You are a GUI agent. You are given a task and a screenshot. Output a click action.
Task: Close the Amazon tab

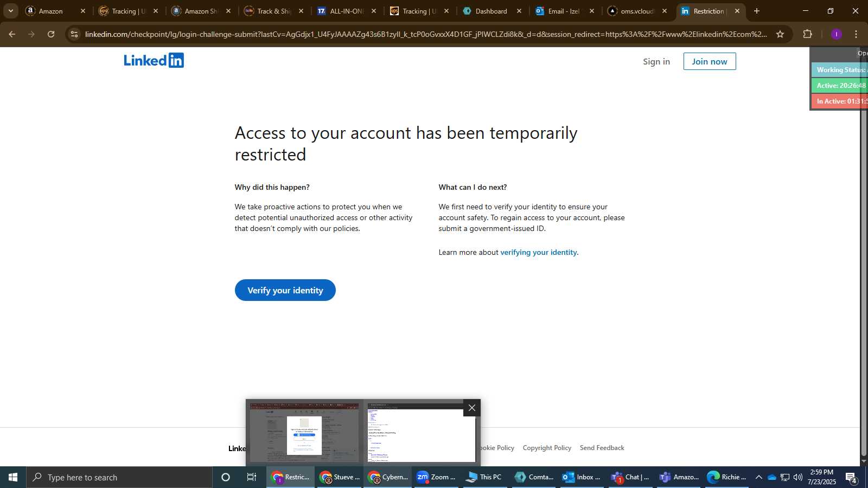point(83,11)
